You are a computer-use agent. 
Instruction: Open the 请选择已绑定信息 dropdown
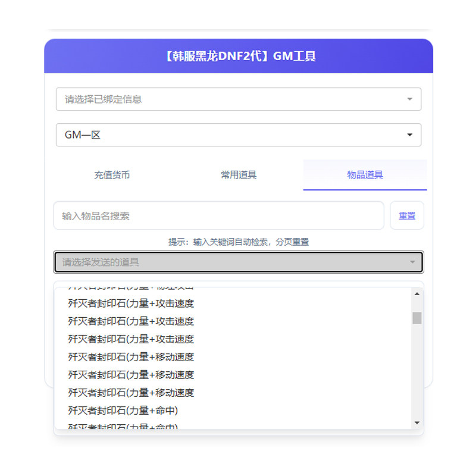(x=239, y=99)
